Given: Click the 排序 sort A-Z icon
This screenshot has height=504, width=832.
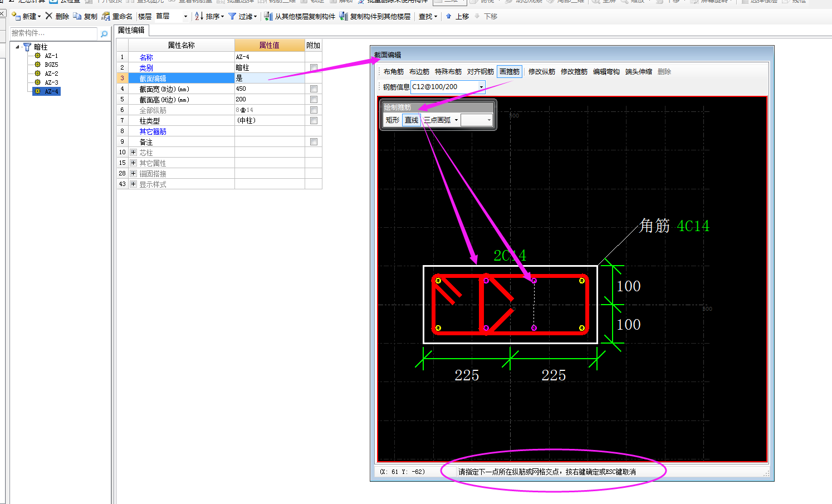Looking at the screenshot, I should point(199,16).
